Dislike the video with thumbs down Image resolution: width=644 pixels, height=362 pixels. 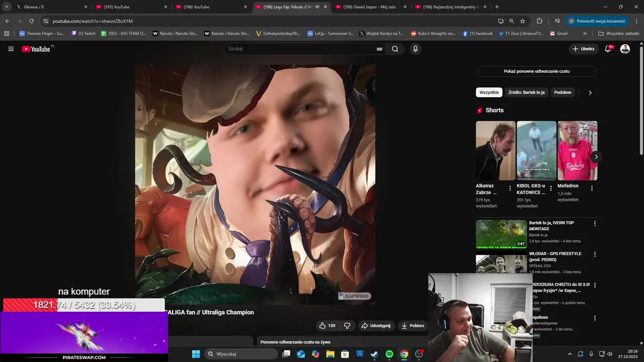(347, 326)
